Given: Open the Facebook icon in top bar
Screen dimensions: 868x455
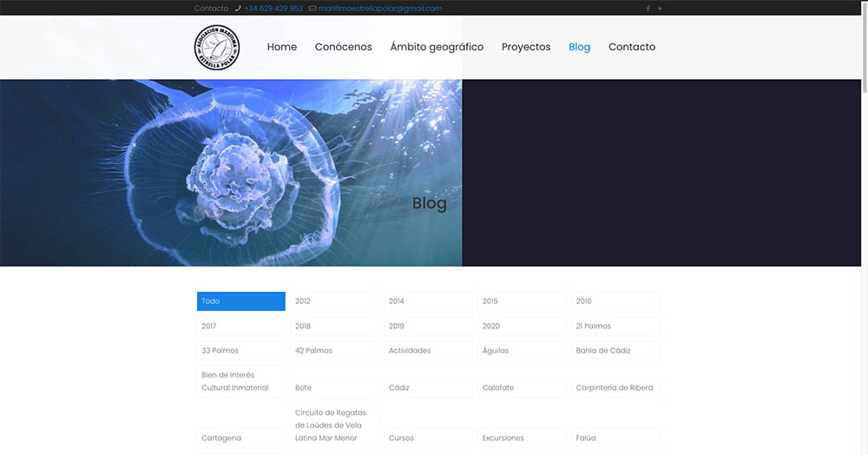Looking at the screenshot, I should 648,9.
